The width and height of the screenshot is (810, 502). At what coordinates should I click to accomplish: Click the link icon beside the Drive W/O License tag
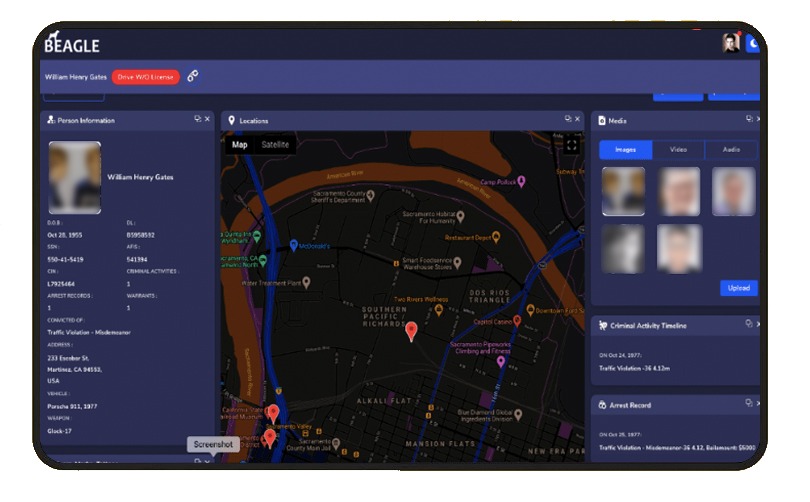pos(193,76)
